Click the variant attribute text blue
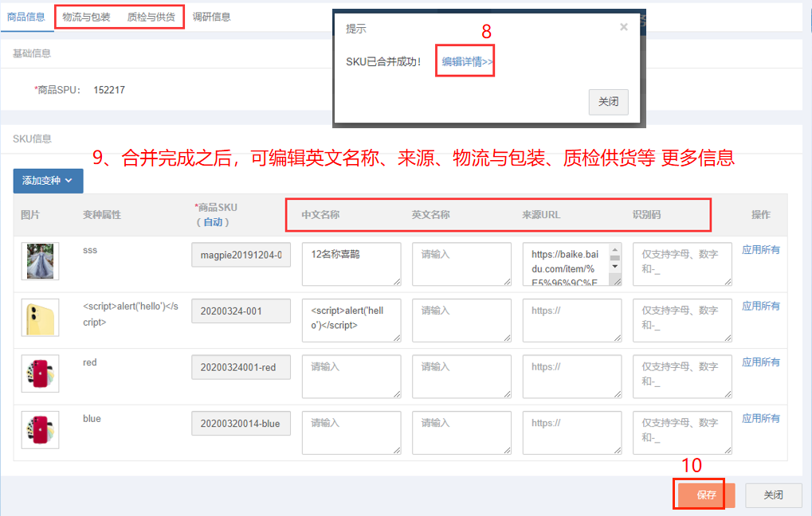The image size is (812, 516). coord(92,419)
